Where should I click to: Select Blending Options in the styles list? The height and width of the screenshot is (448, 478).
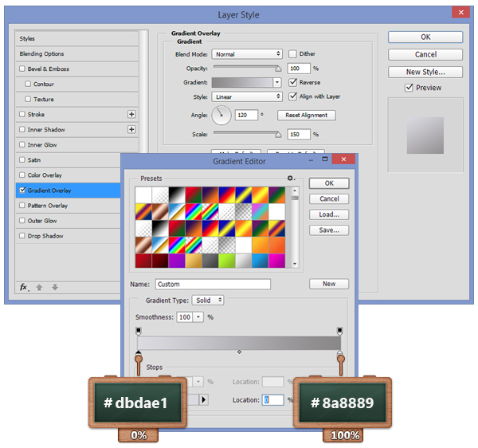41,54
